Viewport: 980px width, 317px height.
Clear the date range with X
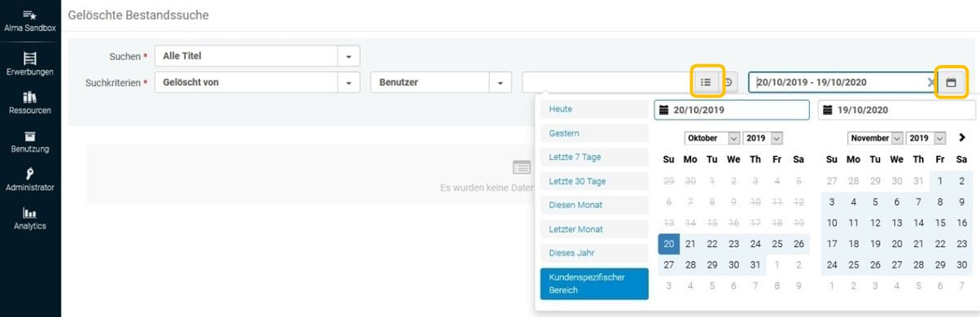[x=931, y=82]
